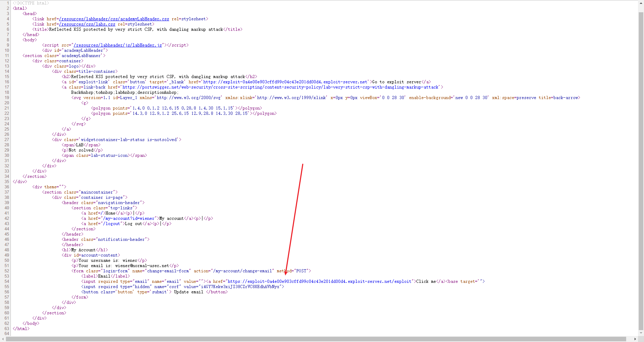Click the closing html tag on line 63
Viewport: 644px width, 342px height.
21,329
